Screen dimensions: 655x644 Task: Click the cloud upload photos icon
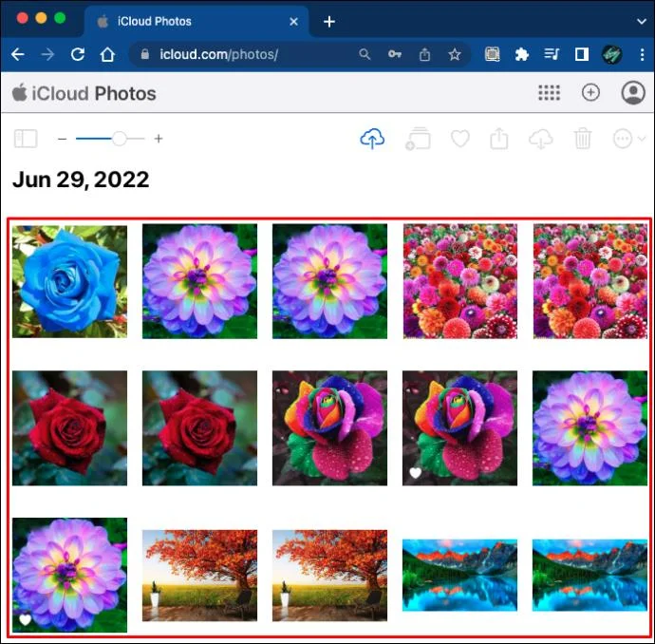[x=372, y=139]
